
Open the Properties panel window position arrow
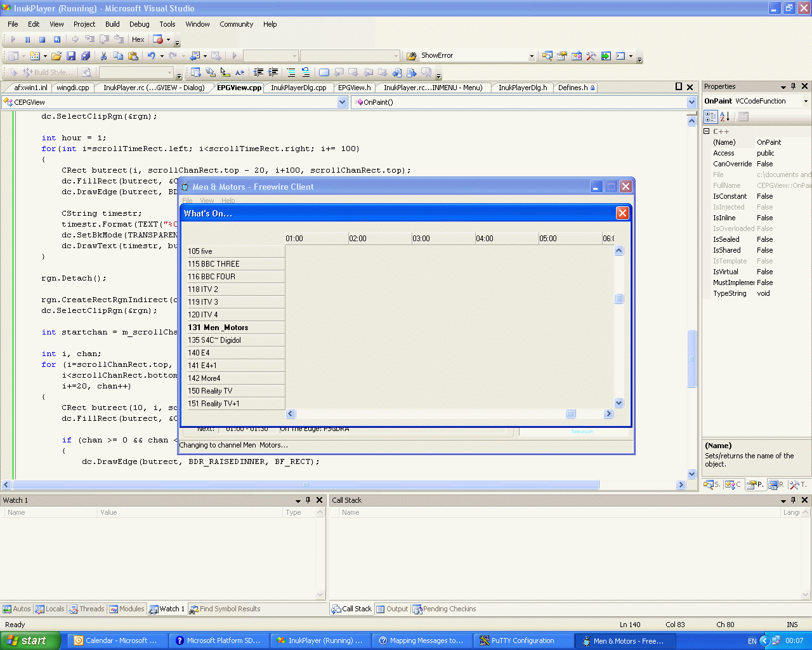(x=783, y=86)
